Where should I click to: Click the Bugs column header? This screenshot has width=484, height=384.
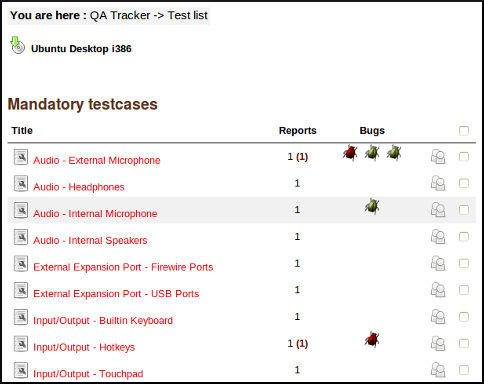click(372, 131)
